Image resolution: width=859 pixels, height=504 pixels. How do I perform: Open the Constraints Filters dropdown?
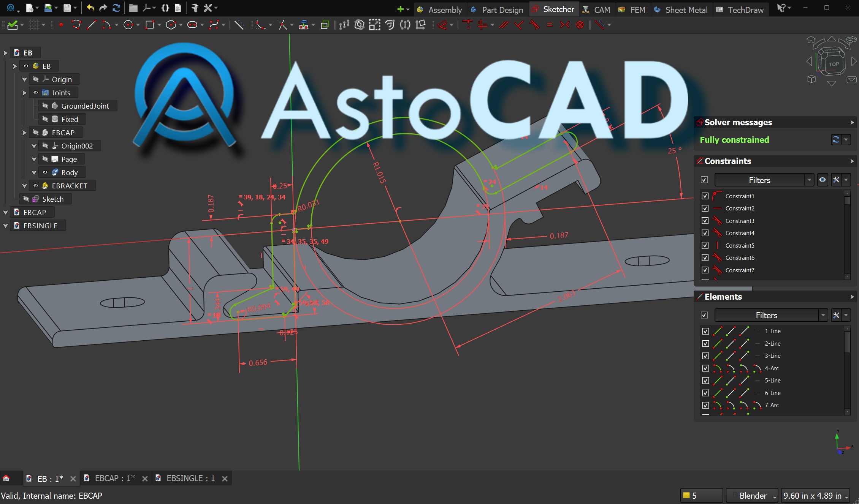pyautogui.click(x=809, y=180)
